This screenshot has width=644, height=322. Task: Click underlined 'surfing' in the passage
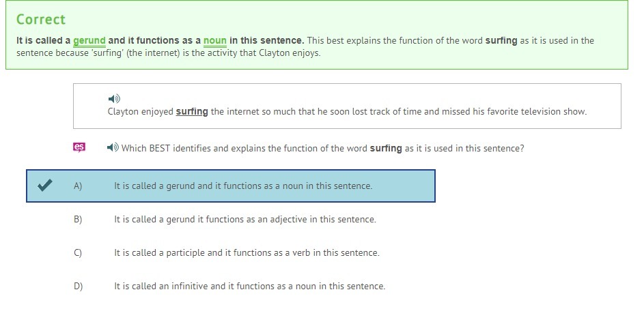pos(192,112)
